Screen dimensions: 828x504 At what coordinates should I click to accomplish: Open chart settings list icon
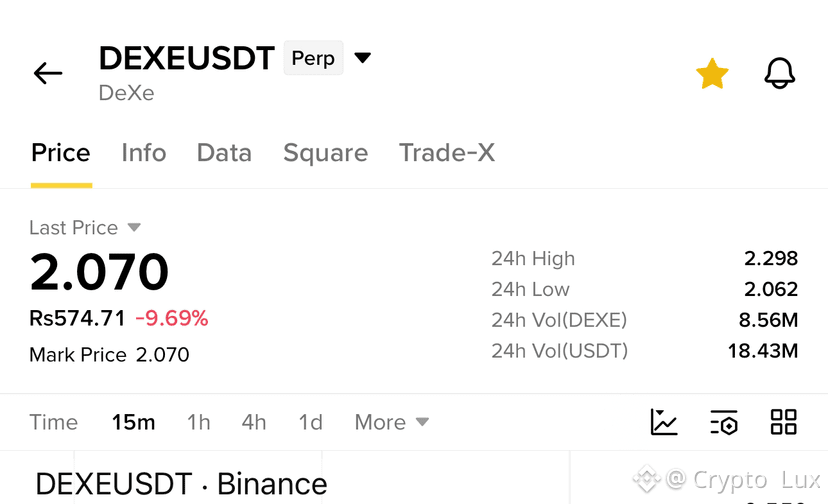pos(724,422)
